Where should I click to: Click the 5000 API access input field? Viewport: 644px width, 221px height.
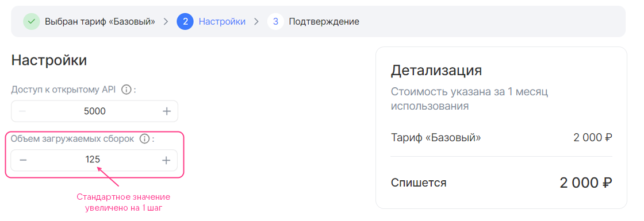(x=94, y=111)
